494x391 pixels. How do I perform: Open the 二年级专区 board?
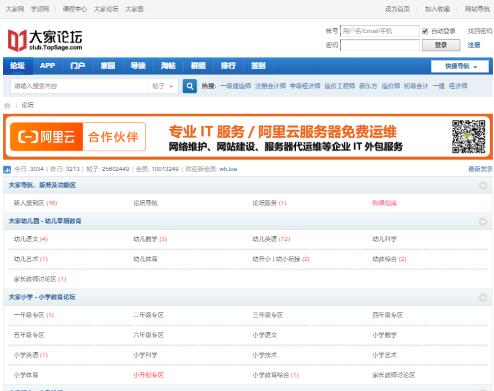(x=149, y=315)
